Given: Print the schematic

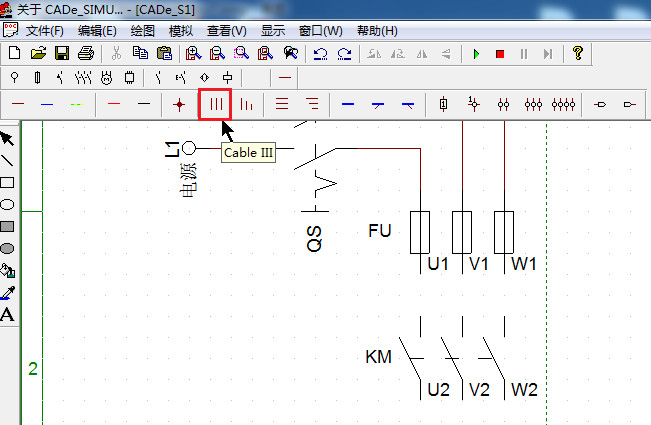Looking at the screenshot, I should (x=86, y=53).
